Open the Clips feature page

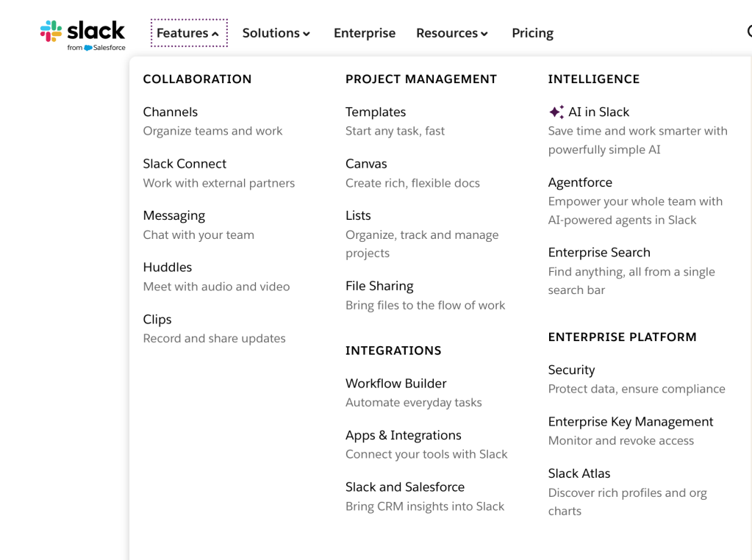pos(157,320)
